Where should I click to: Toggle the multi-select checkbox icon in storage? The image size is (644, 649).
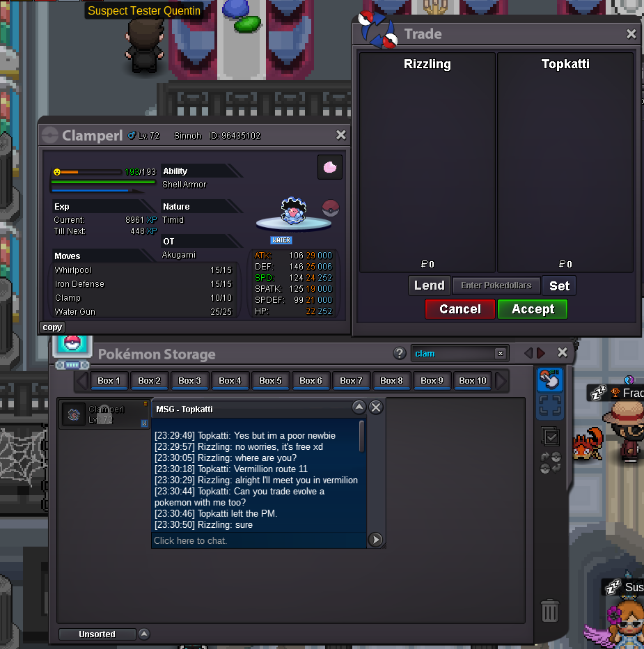point(550,436)
